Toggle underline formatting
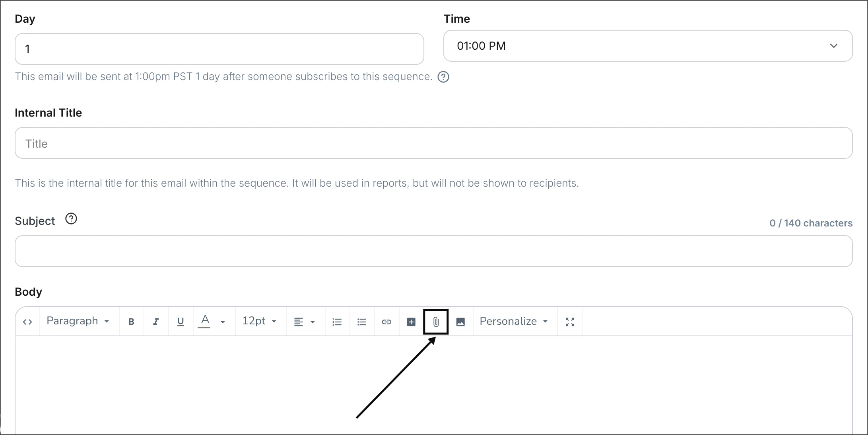 (181, 321)
